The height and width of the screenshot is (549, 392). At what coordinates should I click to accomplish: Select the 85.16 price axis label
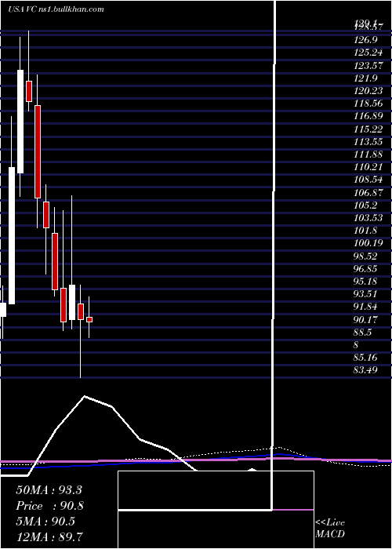pyautogui.click(x=366, y=358)
